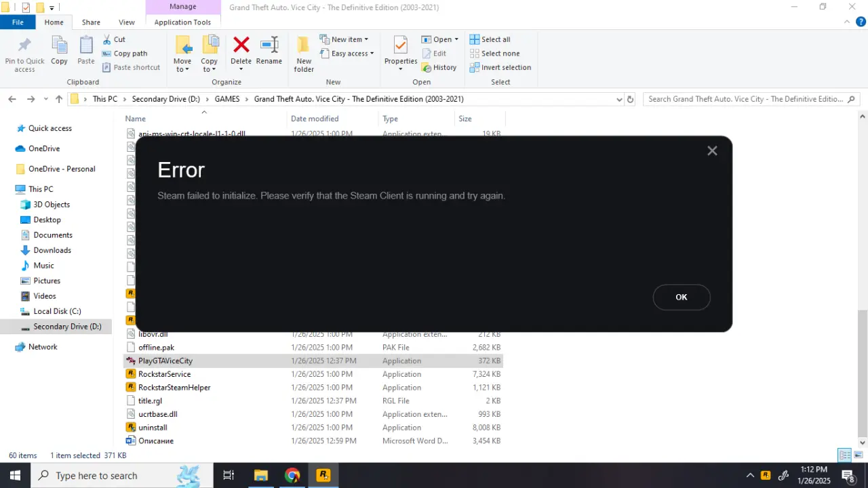This screenshot has width=868, height=488.
Task: Collapse the ribbon with the chevron
Action: click(846, 22)
